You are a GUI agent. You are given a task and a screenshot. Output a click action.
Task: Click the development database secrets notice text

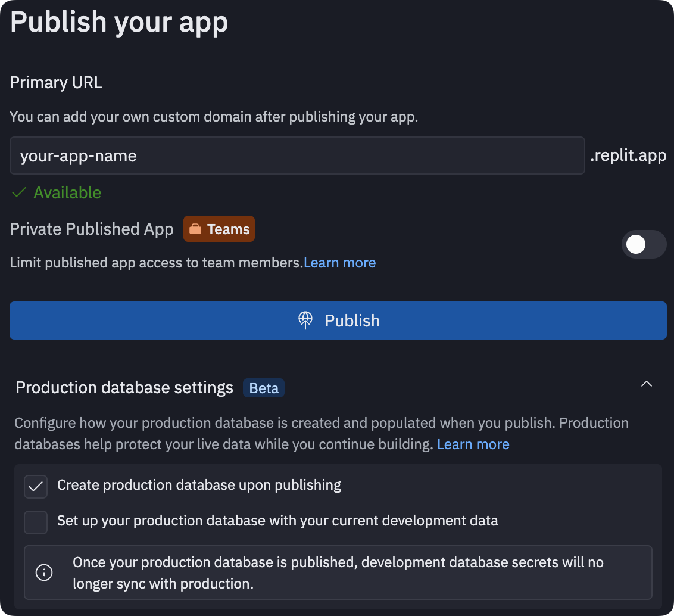tap(338, 573)
